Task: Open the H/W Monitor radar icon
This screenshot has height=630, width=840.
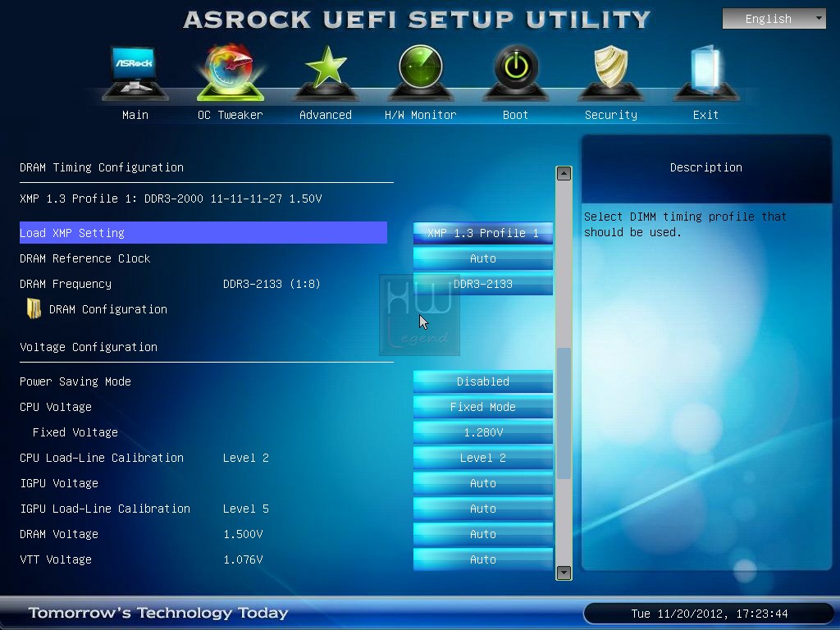Action: [x=421, y=73]
